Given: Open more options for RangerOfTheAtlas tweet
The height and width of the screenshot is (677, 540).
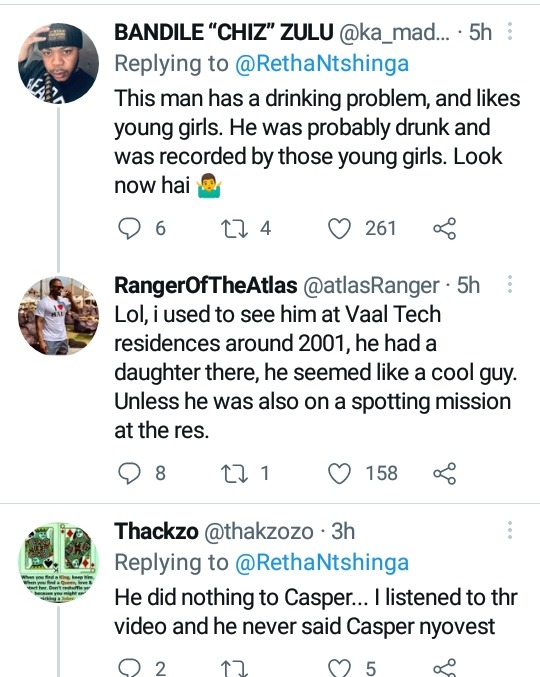Looking at the screenshot, I should tap(510, 285).
